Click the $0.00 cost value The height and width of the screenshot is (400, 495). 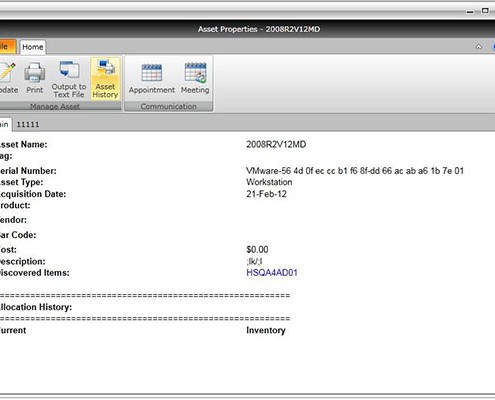(x=257, y=249)
